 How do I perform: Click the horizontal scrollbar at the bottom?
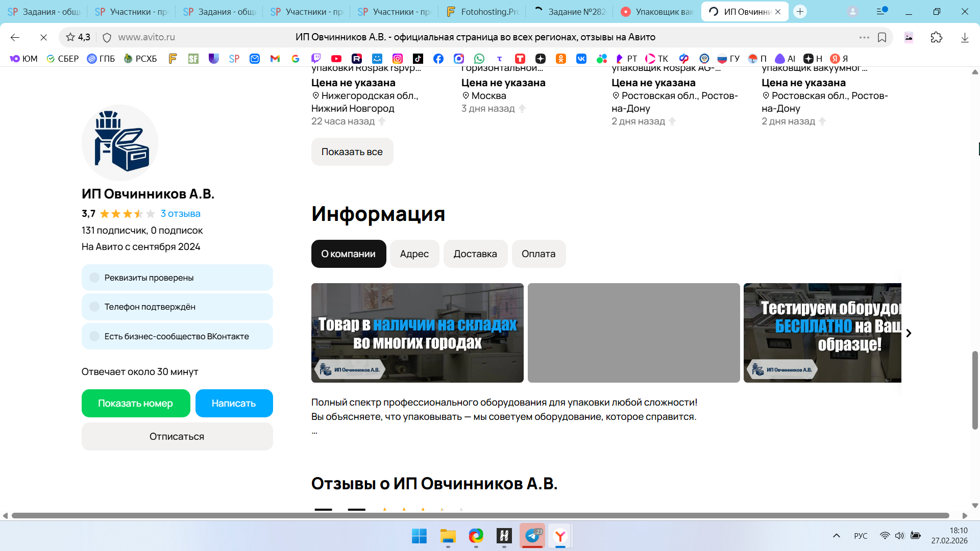[480, 515]
